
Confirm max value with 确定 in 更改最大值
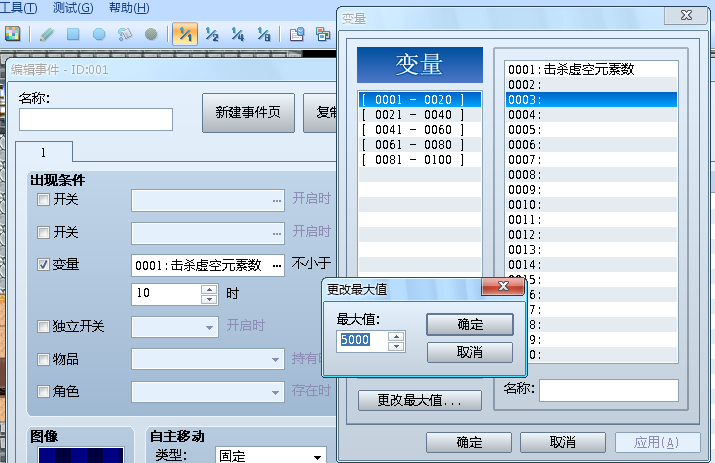click(470, 324)
